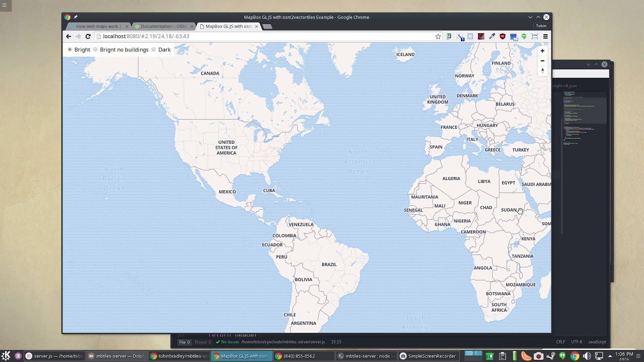The width and height of the screenshot is (644, 362).
Task: Switch to the 'How web maps work' tab
Action: pos(98,26)
